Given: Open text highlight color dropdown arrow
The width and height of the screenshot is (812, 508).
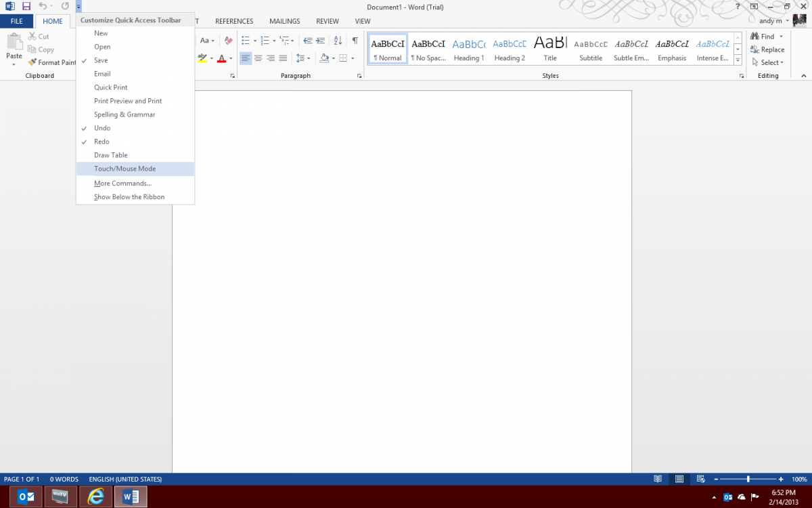Looking at the screenshot, I should click(x=212, y=58).
